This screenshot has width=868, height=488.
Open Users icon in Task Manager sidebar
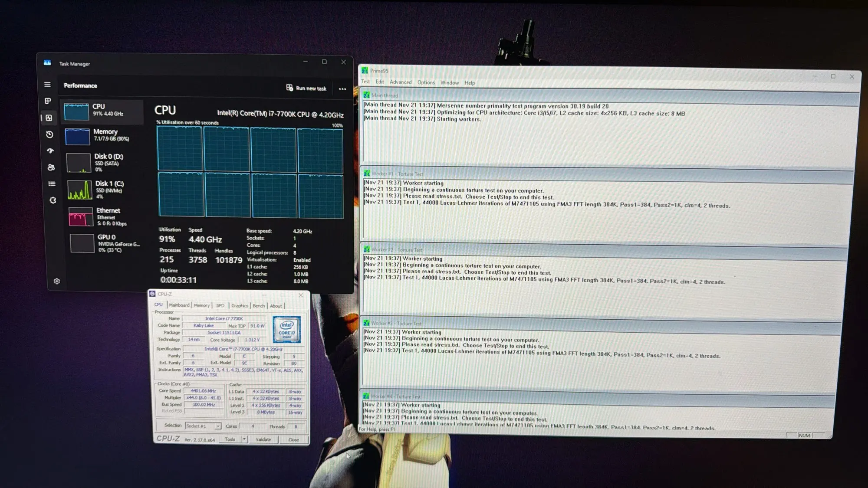tap(51, 167)
